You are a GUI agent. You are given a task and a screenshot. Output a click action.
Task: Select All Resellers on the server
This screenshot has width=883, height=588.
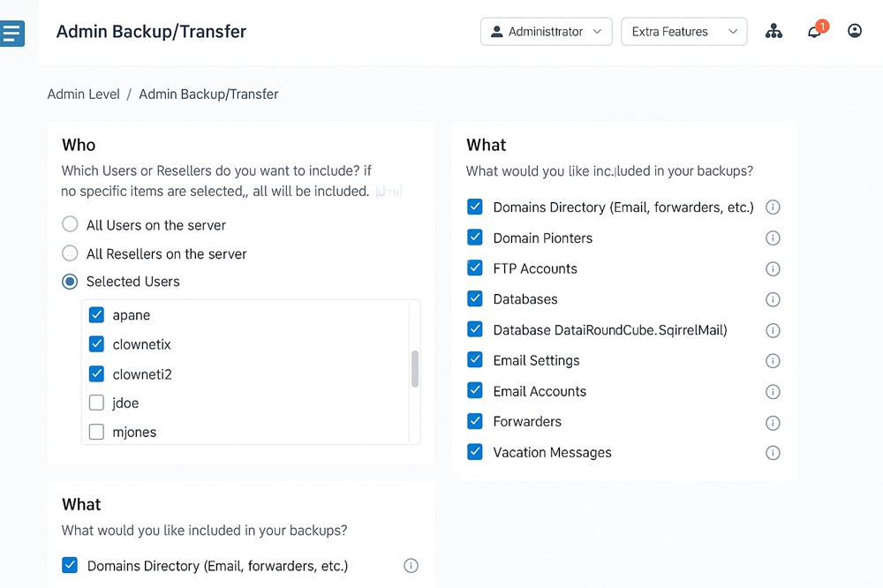click(x=70, y=253)
